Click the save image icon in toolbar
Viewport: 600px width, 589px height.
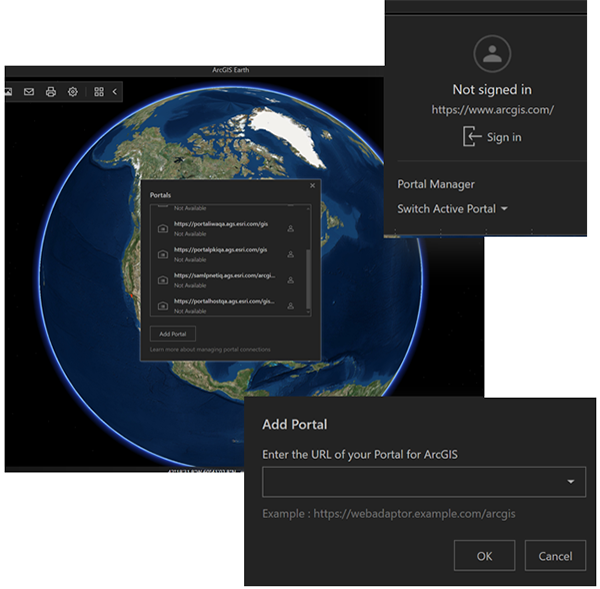(x=8, y=92)
